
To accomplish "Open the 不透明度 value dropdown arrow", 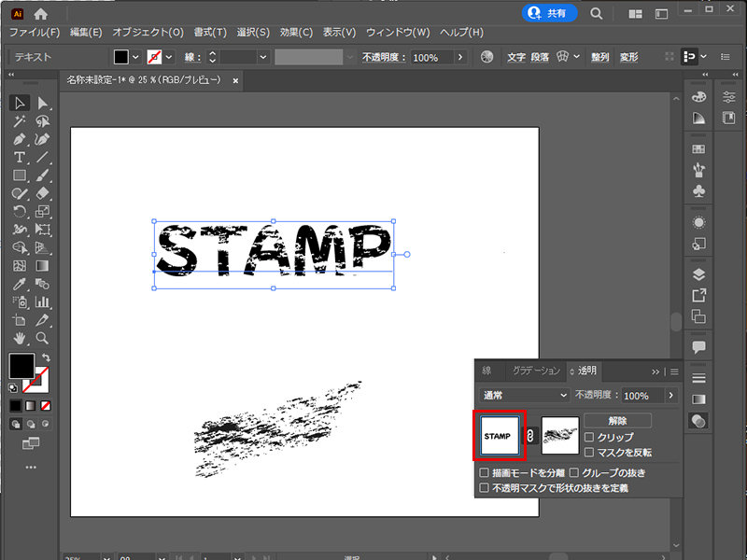I will click(670, 396).
